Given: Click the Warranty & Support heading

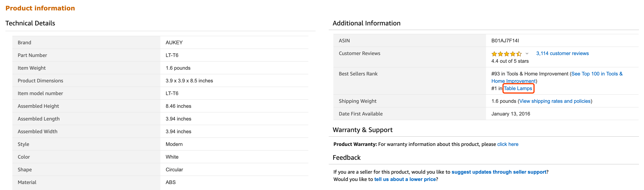Looking at the screenshot, I should (362, 130).
